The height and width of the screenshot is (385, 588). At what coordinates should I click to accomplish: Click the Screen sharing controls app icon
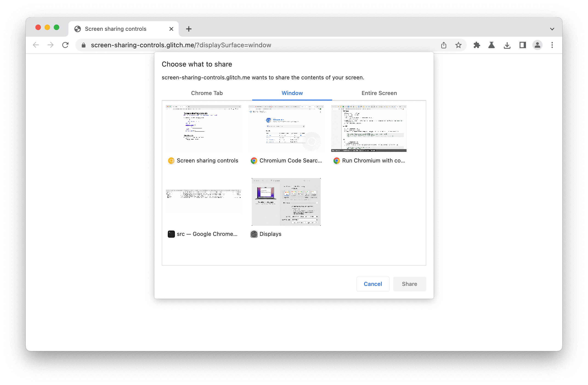tap(171, 160)
